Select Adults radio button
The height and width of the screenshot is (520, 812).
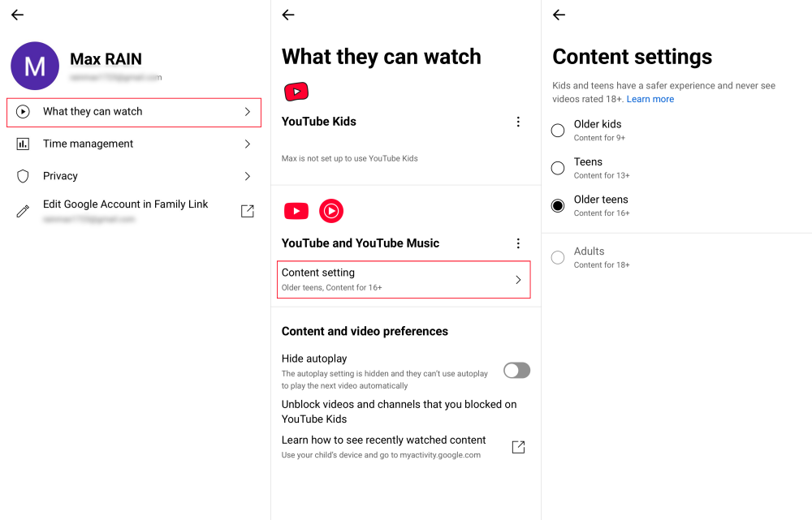click(x=558, y=258)
